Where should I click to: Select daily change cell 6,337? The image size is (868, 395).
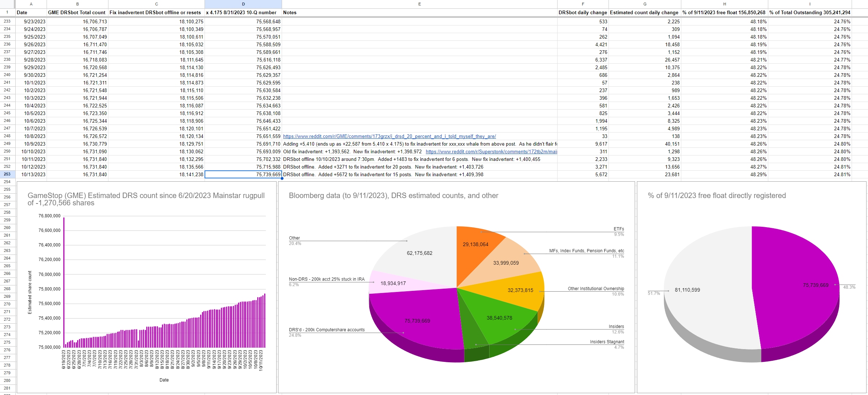coord(583,60)
